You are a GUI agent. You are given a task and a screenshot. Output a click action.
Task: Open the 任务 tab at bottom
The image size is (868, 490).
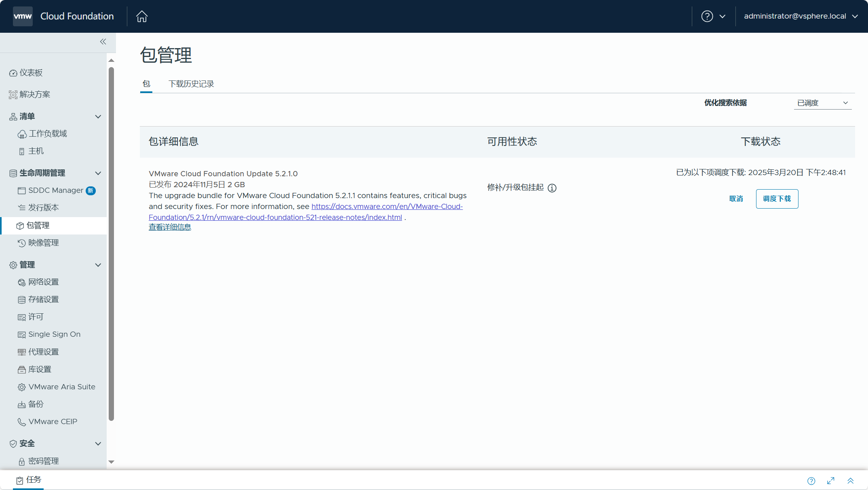[x=29, y=480]
